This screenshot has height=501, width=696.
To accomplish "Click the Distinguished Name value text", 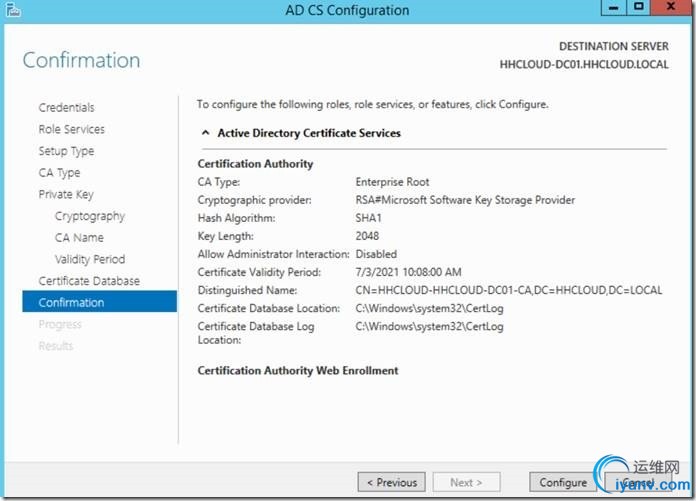I will (508, 291).
